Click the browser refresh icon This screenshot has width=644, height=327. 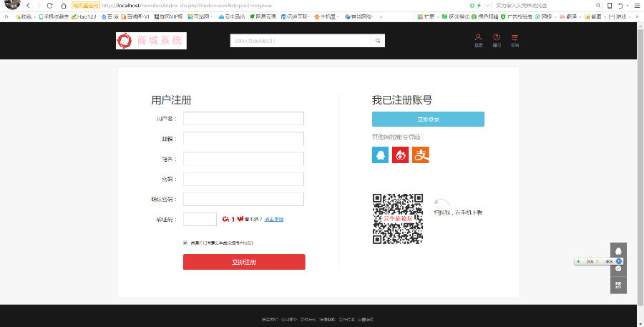[50, 5]
